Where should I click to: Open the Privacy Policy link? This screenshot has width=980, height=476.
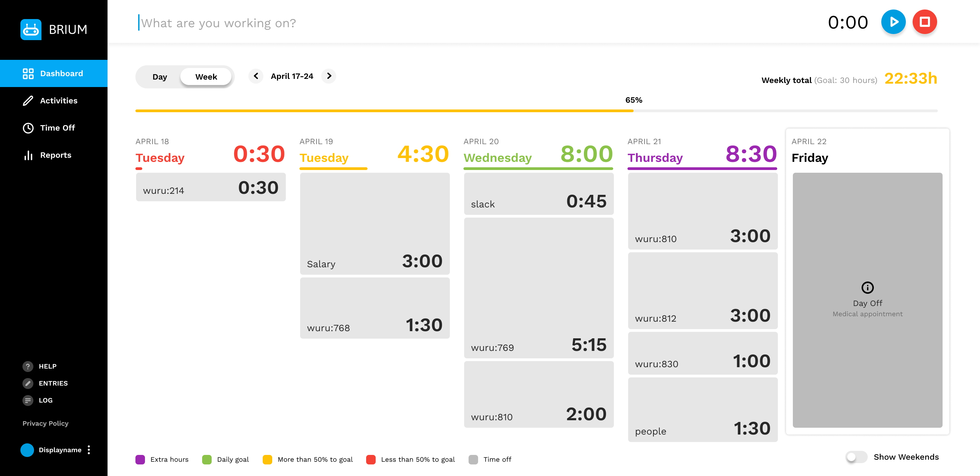pos(45,423)
